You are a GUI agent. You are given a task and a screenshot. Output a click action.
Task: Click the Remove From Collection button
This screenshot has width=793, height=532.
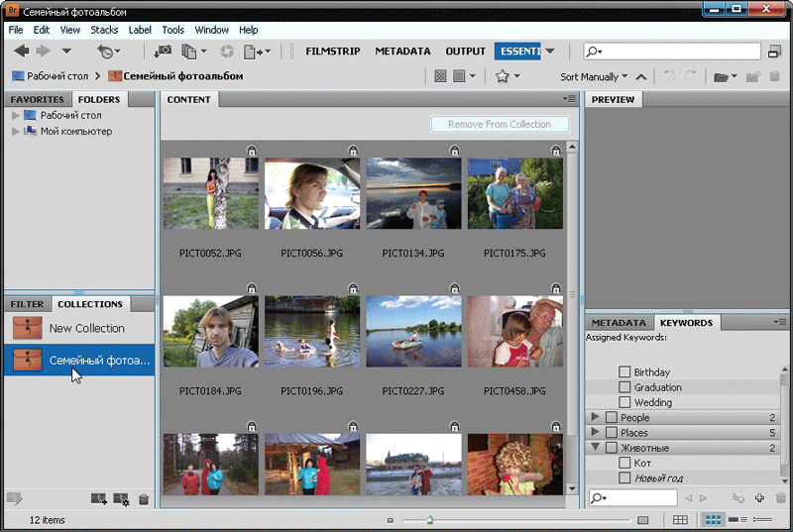(x=500, y=124)
